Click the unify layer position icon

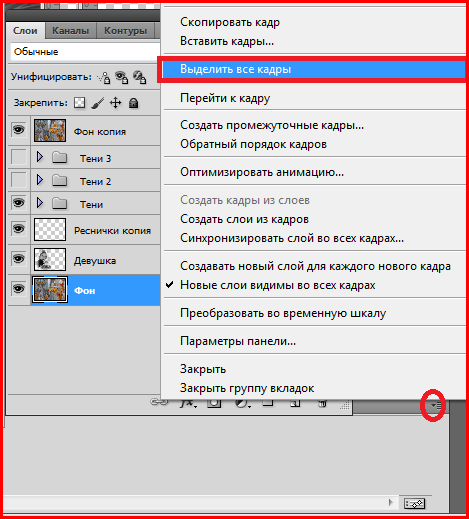(104, 78)
